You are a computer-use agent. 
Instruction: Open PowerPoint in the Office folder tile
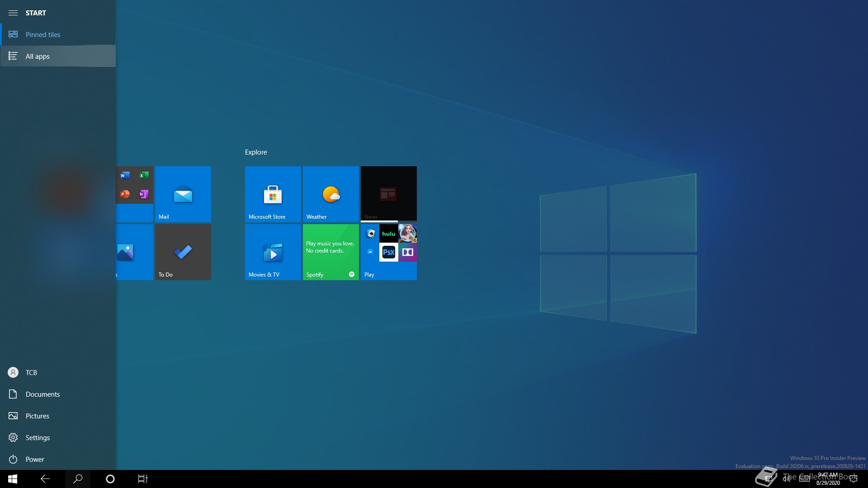pyautogui.click(x=125, y=194)
